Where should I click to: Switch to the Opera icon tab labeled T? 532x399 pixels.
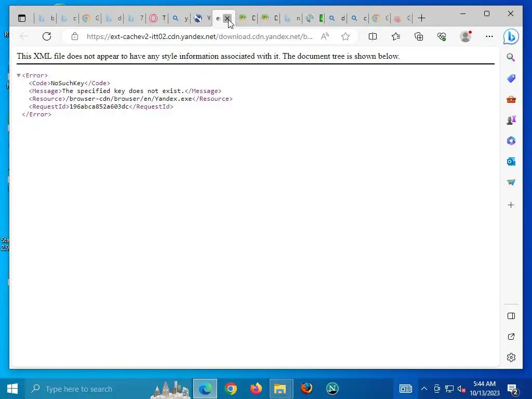158,18
